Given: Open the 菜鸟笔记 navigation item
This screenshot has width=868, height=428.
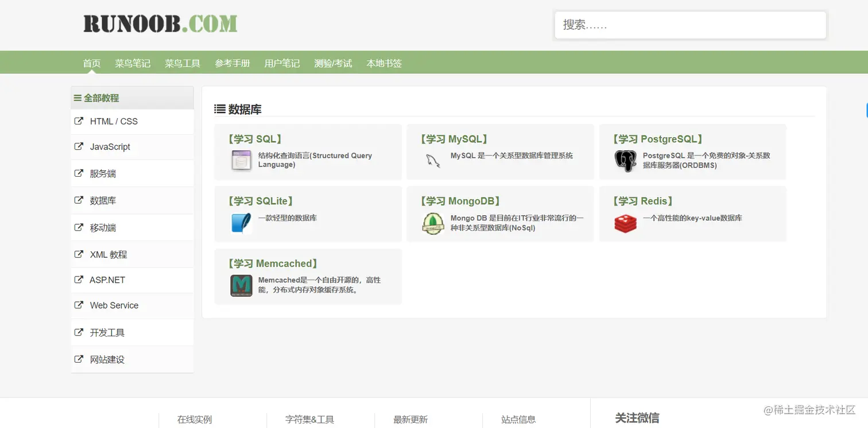Looking at the screenshot, I should 133,63.
